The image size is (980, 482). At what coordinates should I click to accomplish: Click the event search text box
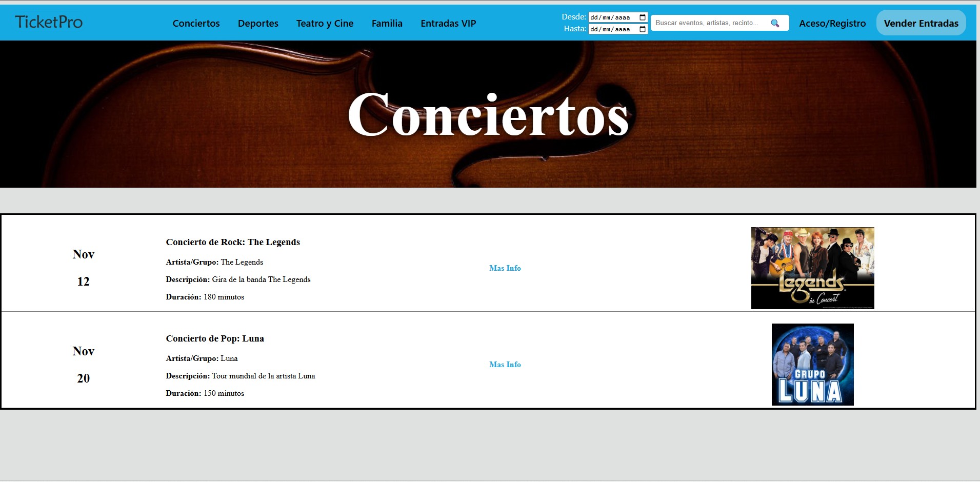tap(708, 23)
